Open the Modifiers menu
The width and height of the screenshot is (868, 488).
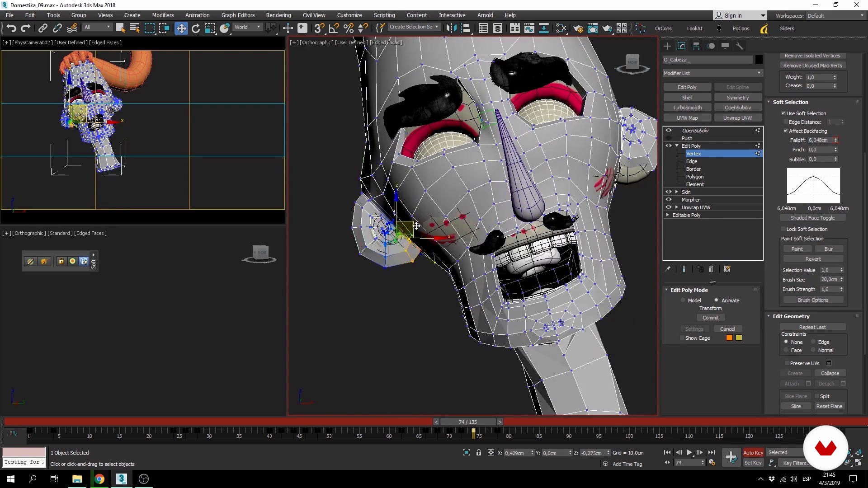point(163,15)
